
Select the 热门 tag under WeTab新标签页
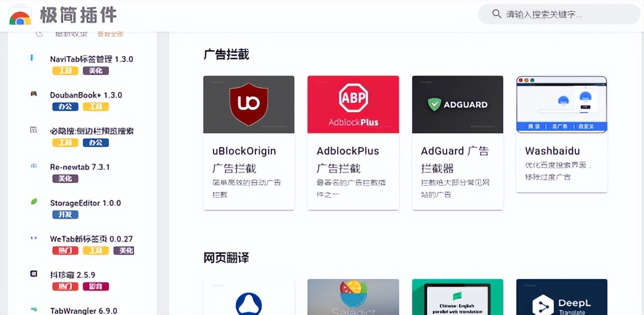65,250
